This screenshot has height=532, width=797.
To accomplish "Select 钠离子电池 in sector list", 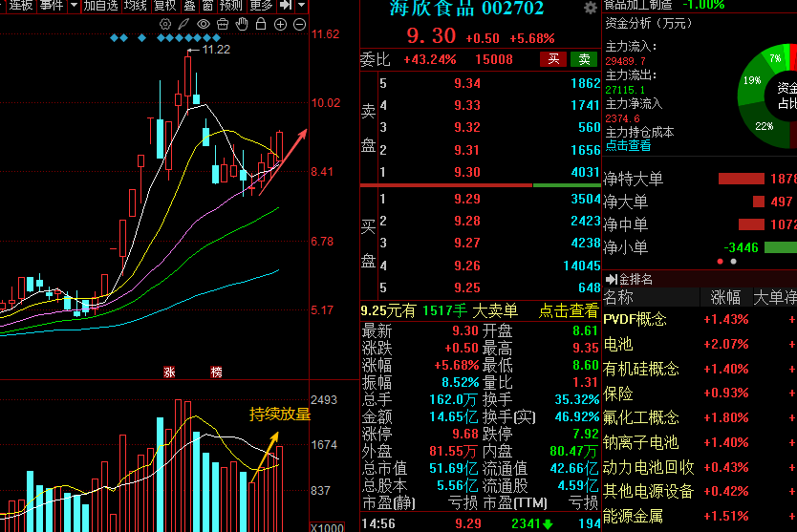I will tap(641, 442).
